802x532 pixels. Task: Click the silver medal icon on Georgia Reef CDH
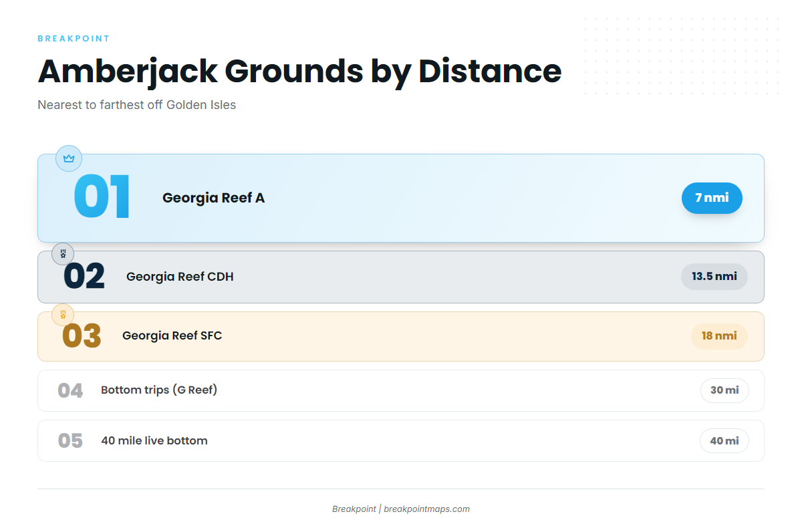pos(63,253)
